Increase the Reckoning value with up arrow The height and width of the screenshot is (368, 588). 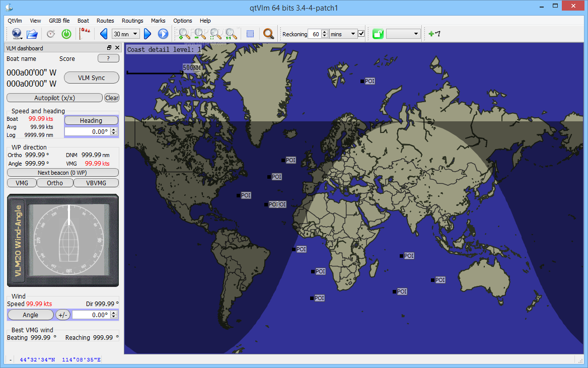pos(325,32)
